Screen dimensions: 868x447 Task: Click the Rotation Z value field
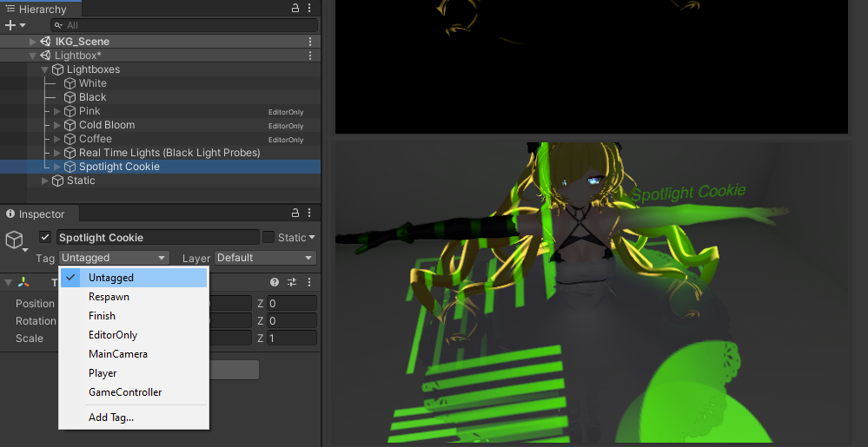292,321
